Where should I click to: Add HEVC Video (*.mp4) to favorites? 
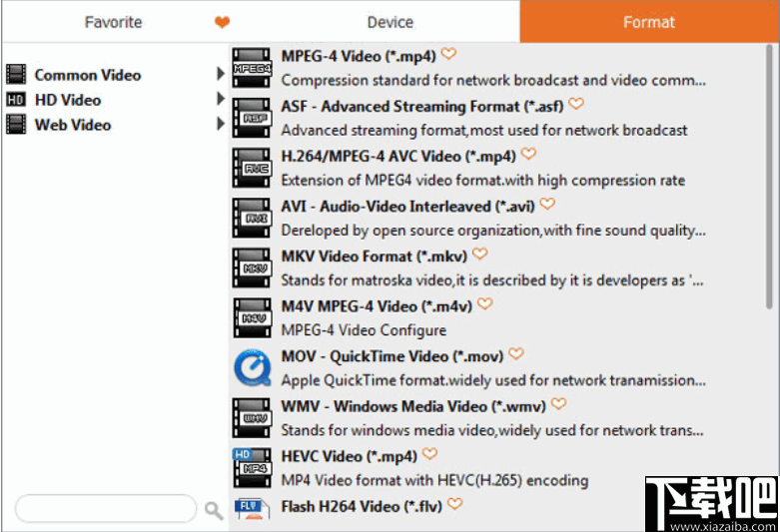(429, 453)
